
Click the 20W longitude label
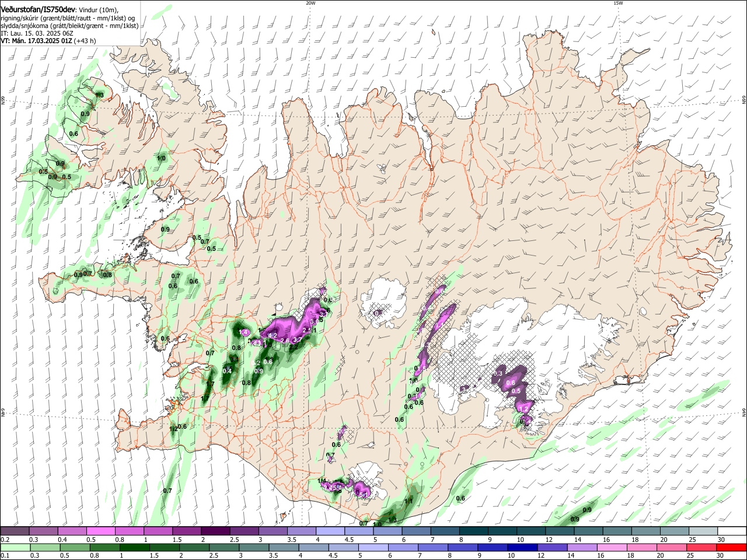click(x=310, y=3)
